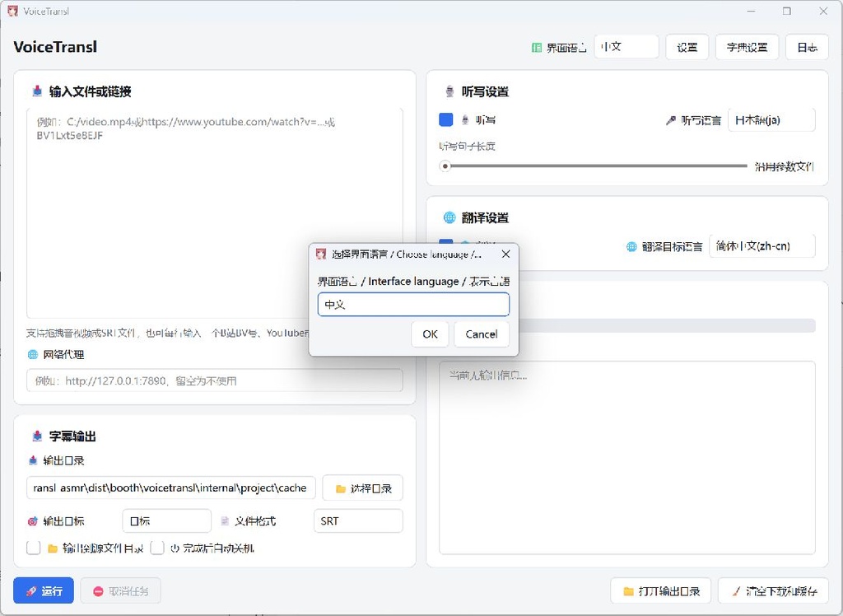Viewport: 843px width, 616px height.
Task: Click the green interface language icon in header
Action: (x=536, y=47)
